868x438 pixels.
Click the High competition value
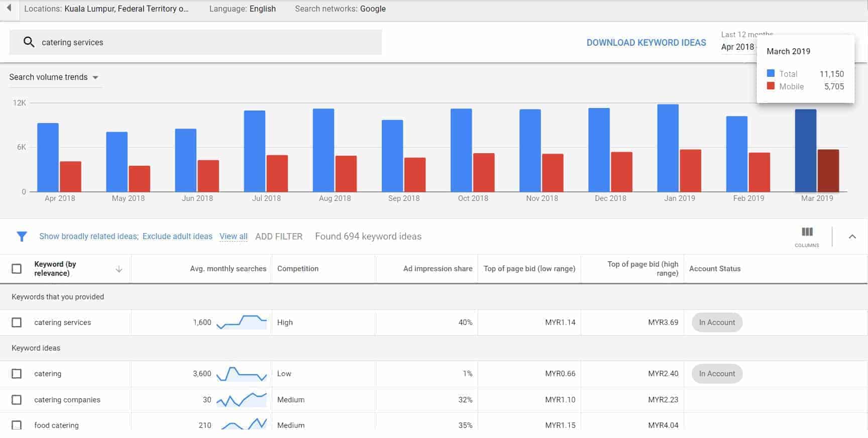point(285,322)
